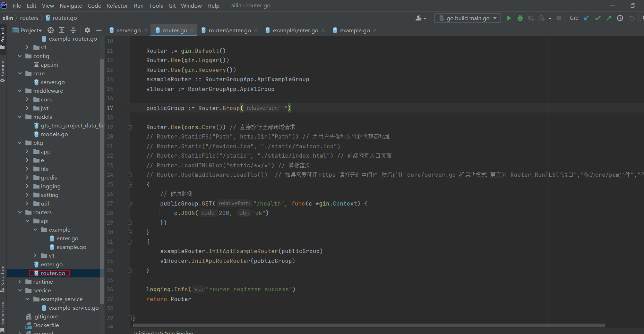Select Dockerfile in the project tree
644x334 pixels.
46,325
